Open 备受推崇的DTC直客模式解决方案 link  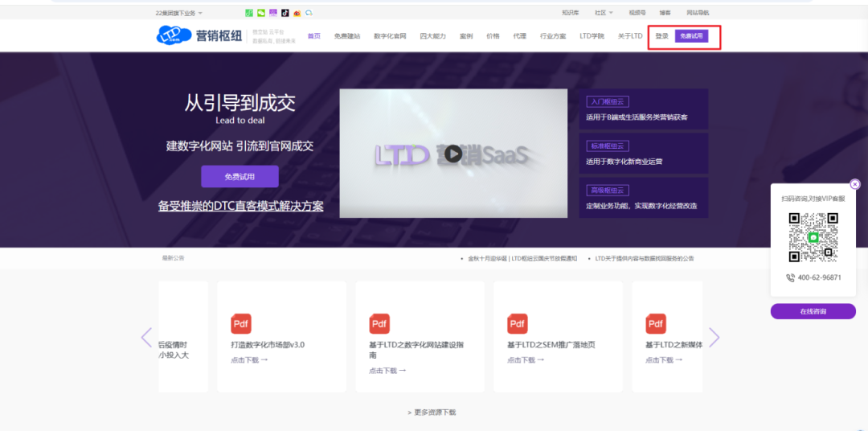pyautogui.click(x=241, y=206)
